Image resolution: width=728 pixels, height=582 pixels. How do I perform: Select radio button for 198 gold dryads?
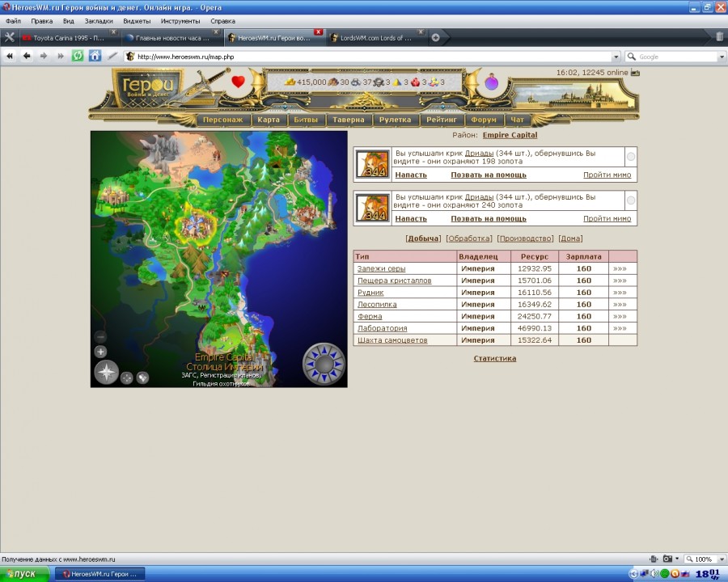point(631,157)
